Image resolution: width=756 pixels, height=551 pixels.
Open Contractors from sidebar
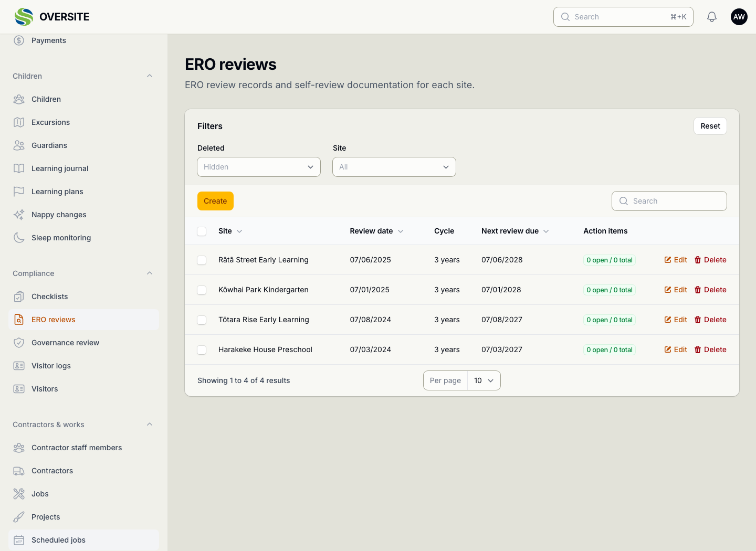(x=83, y=471)
